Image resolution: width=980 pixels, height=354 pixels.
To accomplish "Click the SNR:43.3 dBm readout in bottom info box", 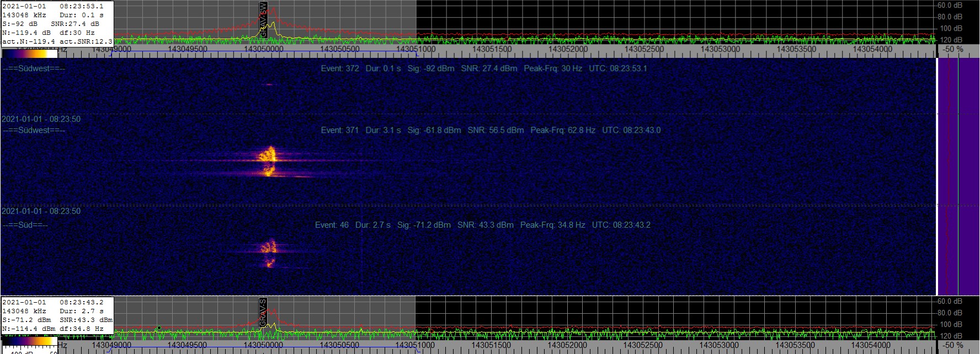I will 86,320.
